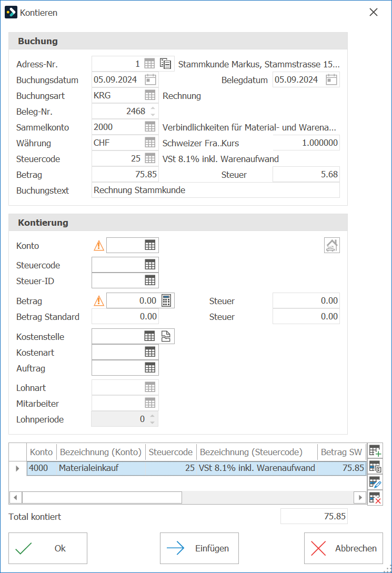Increase Lohnperiode with up arrow
The image size is (392, 573).
click(153, 416)
